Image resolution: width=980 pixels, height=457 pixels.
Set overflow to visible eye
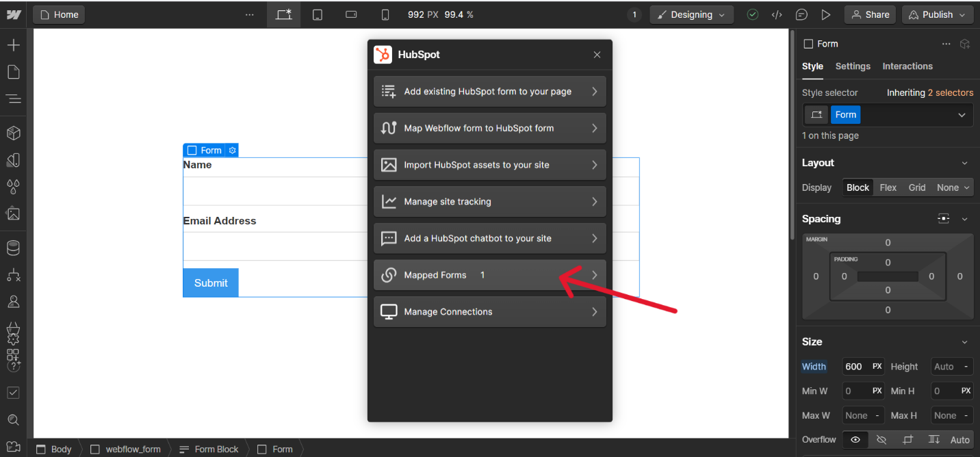[855, 440]
